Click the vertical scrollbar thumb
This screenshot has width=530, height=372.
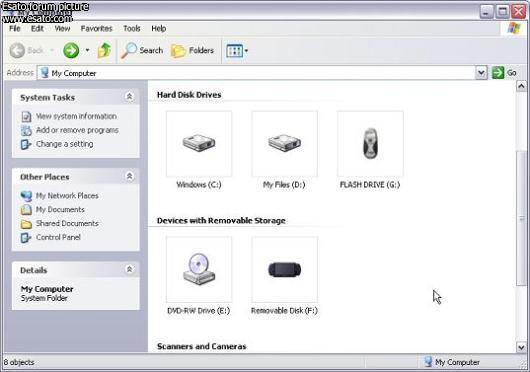point(521,219)
